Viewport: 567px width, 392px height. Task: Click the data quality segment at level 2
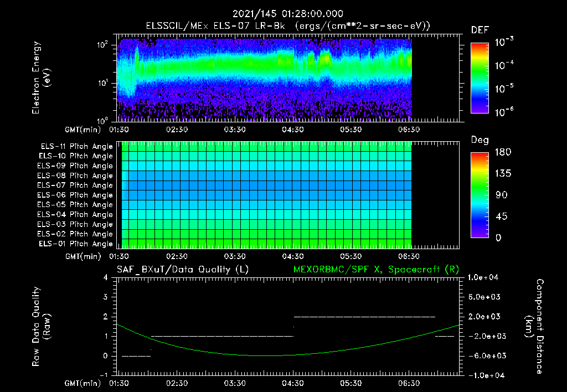[x=364, y=317]
